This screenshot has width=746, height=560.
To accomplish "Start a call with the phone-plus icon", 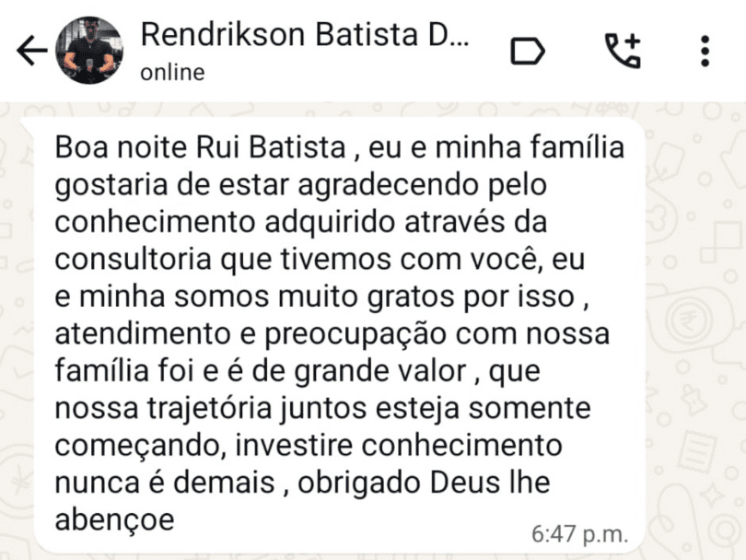I will [623, 51].
